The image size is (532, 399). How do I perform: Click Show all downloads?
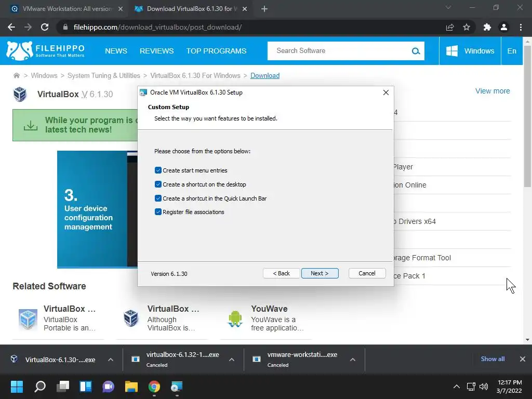[493, 359]
